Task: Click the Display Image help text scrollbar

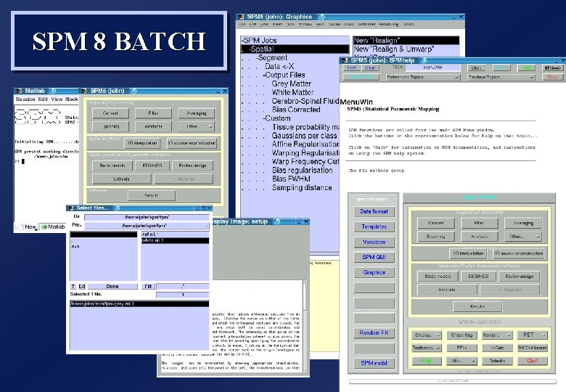Action: [x=305, y=325]
